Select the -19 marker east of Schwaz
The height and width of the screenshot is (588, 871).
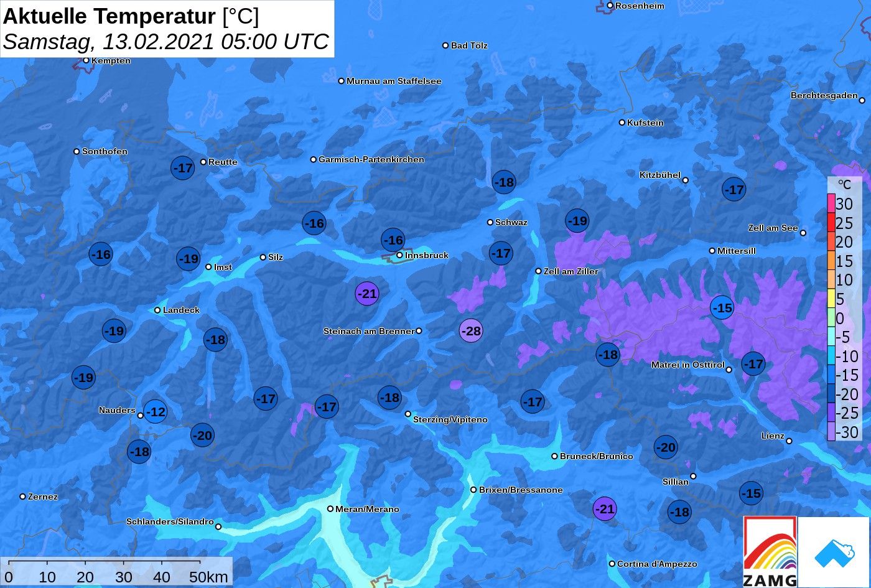coord(577,220)
